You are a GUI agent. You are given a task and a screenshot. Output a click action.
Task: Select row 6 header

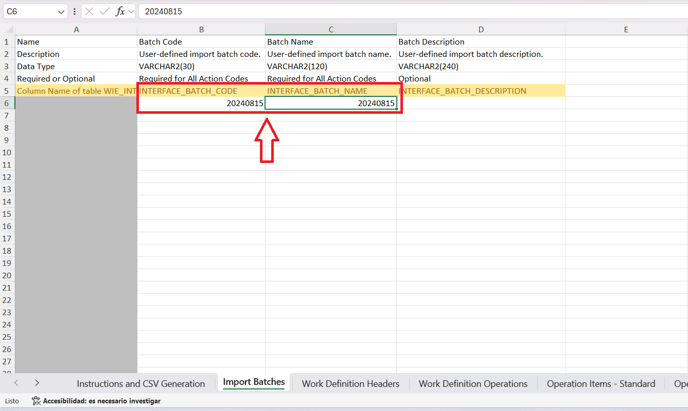7,103
